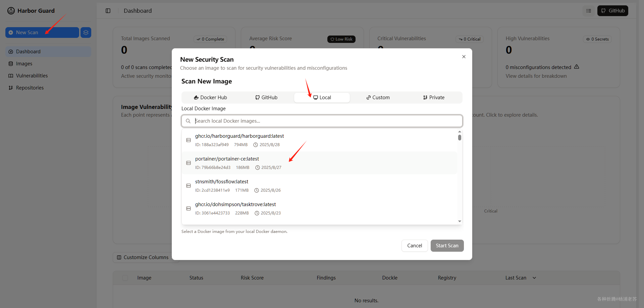The image size is (644, 308).
Task: Click the ID: 188a323af949 text
Action: click(x=212, y=145)
